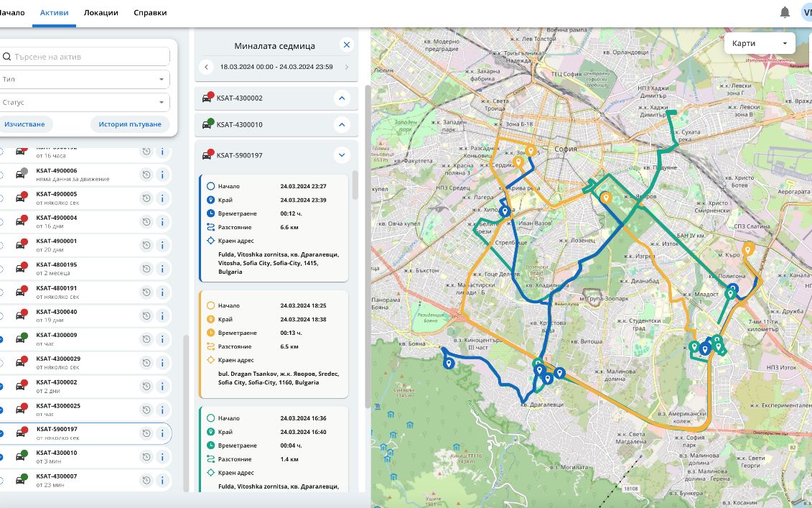Open the Справки tab
The width and height of the screenshot is (812, 508).
(x=150, y=12)
